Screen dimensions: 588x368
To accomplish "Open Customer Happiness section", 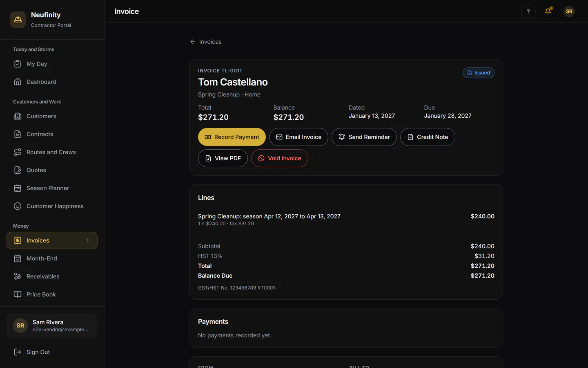I will [52, 206].
